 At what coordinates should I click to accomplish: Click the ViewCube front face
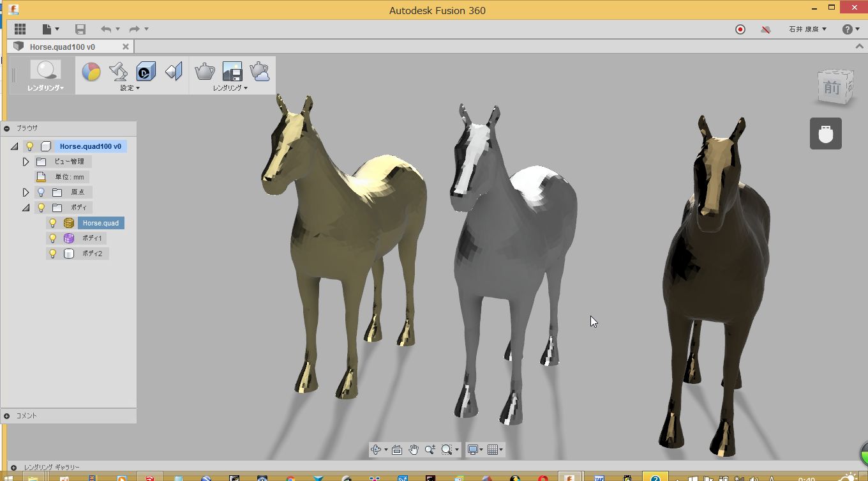(x=833, y=88)
